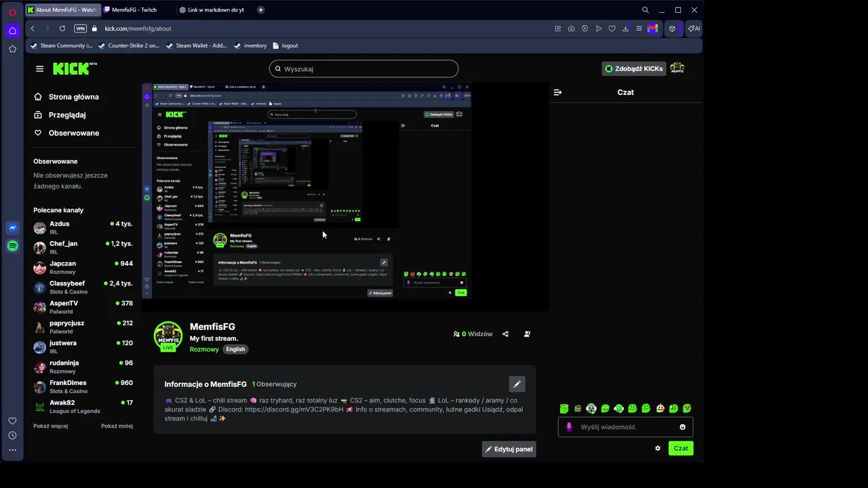
Task: Open the emoji picker in chat box
Action: coord(682,427)
